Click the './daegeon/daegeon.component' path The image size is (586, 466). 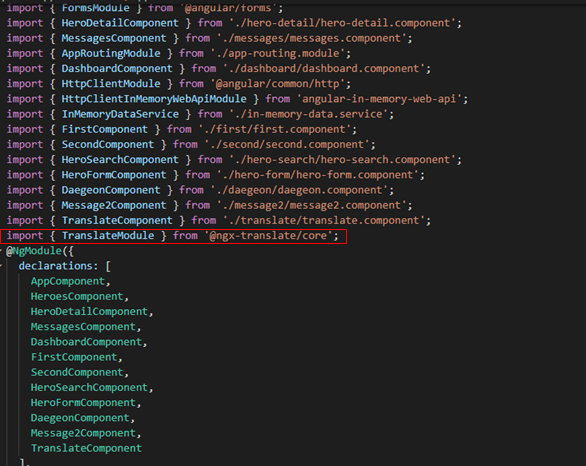click(x=299, y=190)
